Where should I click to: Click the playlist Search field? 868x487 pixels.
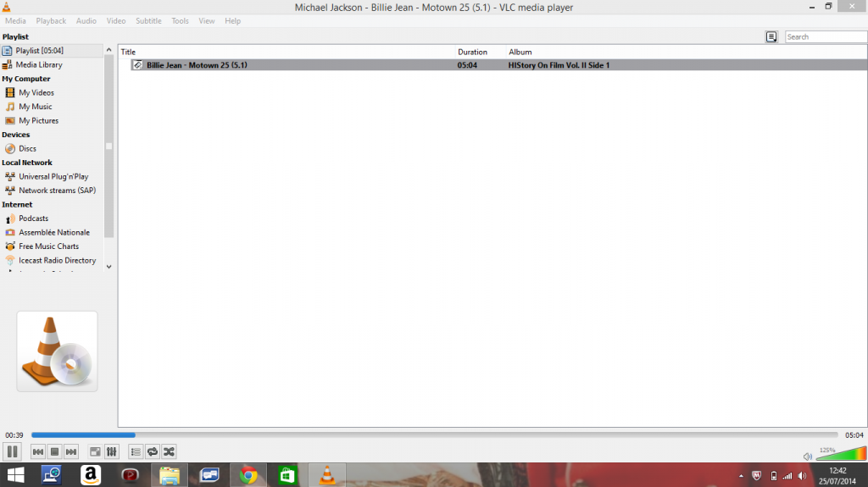[x=825, y=36]
